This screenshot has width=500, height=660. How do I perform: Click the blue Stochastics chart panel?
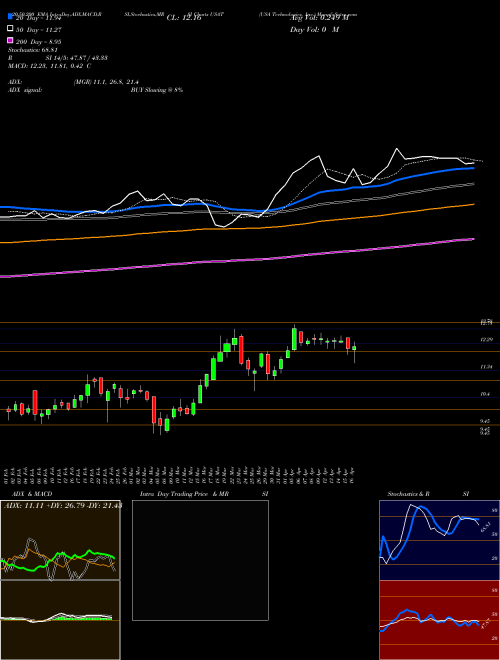click(x=439, y=540)
